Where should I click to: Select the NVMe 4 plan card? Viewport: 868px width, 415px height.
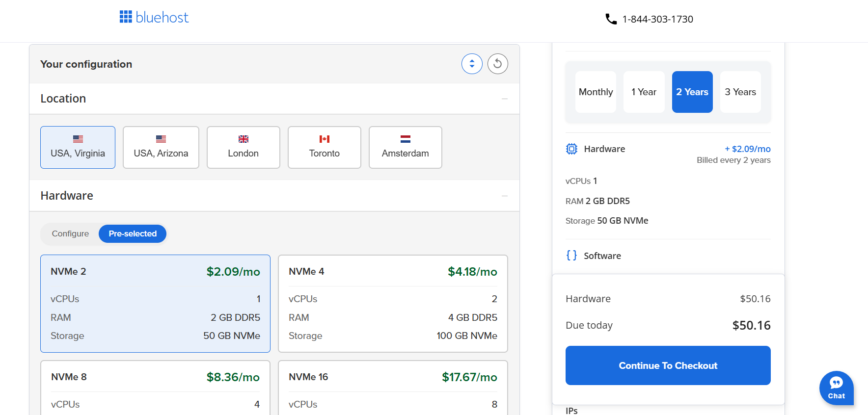(x=393, y=304)
